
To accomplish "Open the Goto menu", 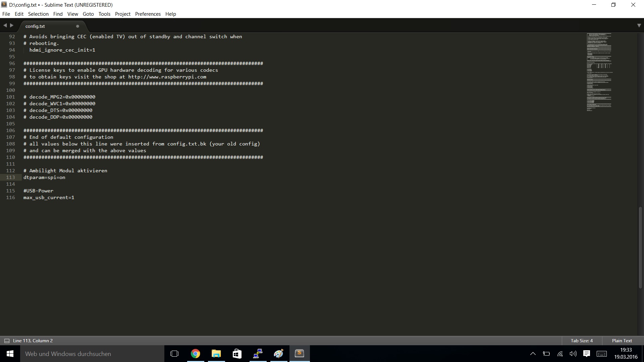I will (88, 14).
